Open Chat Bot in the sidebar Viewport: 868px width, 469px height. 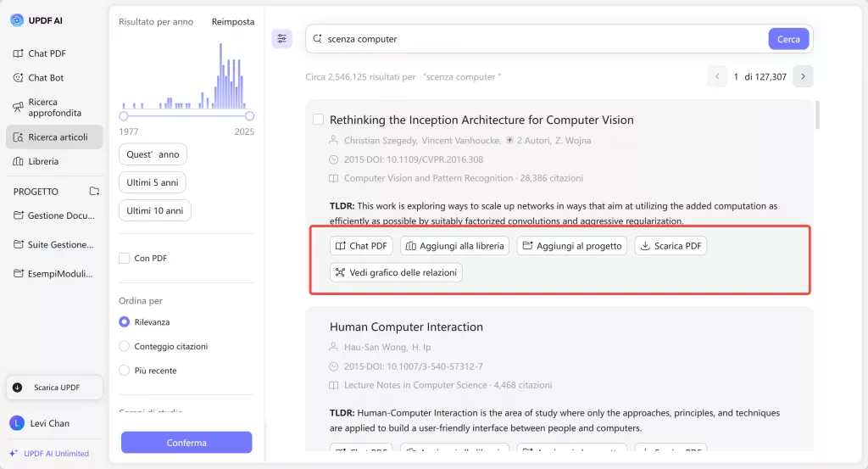46,78
